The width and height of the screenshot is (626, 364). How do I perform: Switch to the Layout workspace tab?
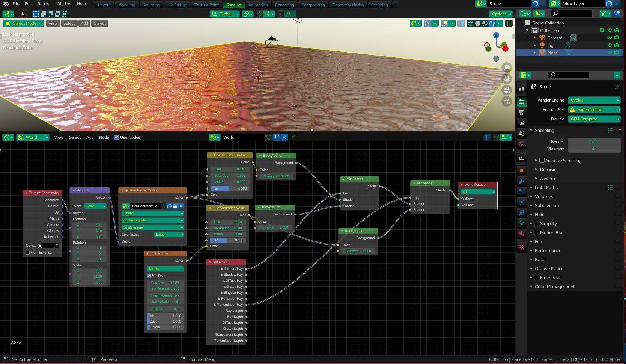[x=104, y=5]
